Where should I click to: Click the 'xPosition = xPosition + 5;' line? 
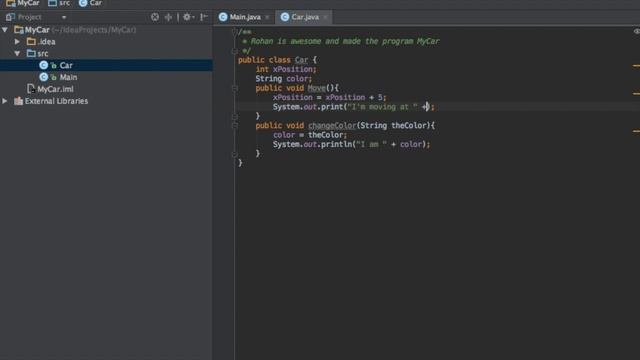(x=329, y=98)
